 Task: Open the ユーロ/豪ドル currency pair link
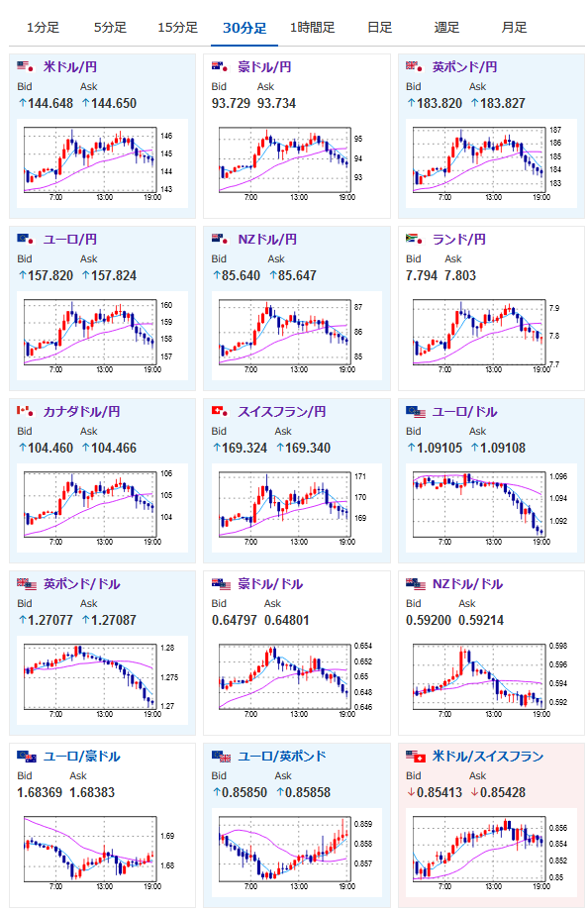pos(81,757)
